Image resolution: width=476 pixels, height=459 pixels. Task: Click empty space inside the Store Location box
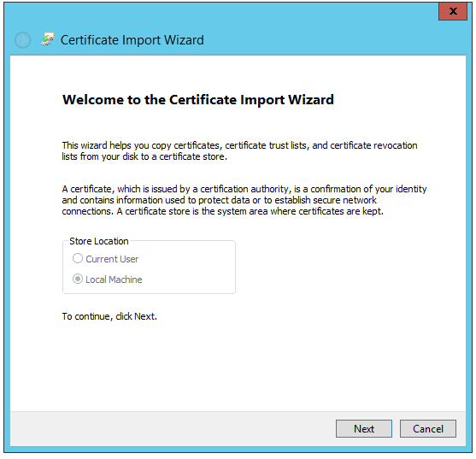click(x=188, y=268)
